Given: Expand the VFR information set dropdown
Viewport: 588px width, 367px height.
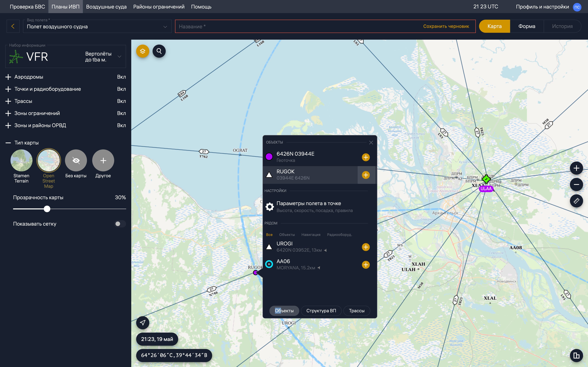Looking at the screenshot, I should pos(119,57).
